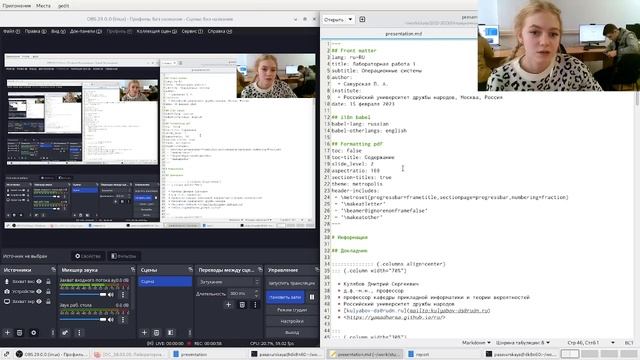The width and height of the screenshot is (640, 360).
Task: Open source Filters button above panels
Action: click(x=124, y=256)
